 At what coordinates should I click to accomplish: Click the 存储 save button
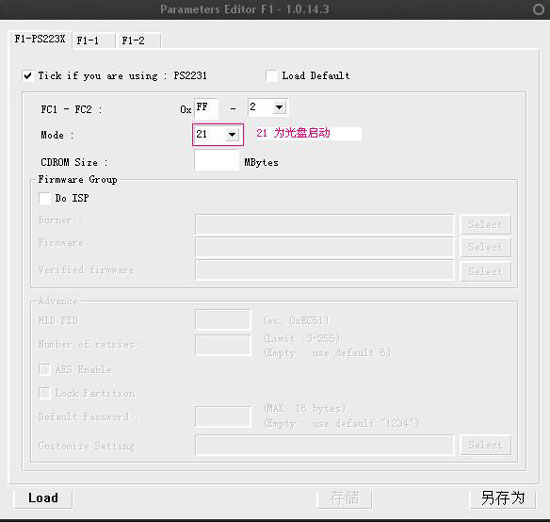[x=344, y=498]
